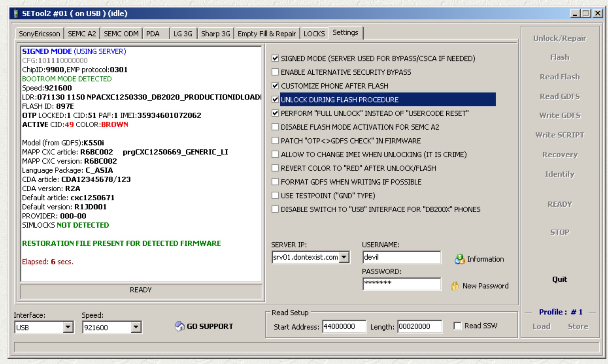The height and width of the screenshot is (364, 608).
Task: Click the RESTORATION FILE PRESENT log line
Action: click(x=121, y=243)
